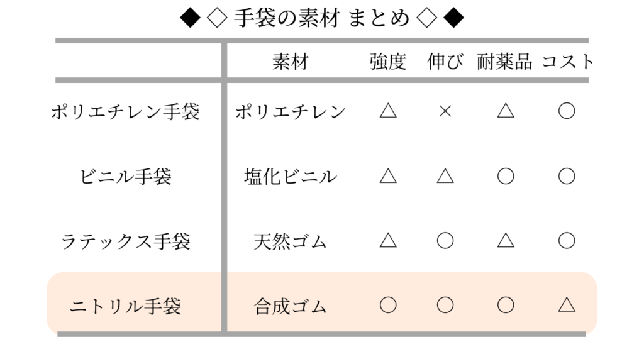Select the コスト circle for ポリエチレン手袋

[567, 111]
